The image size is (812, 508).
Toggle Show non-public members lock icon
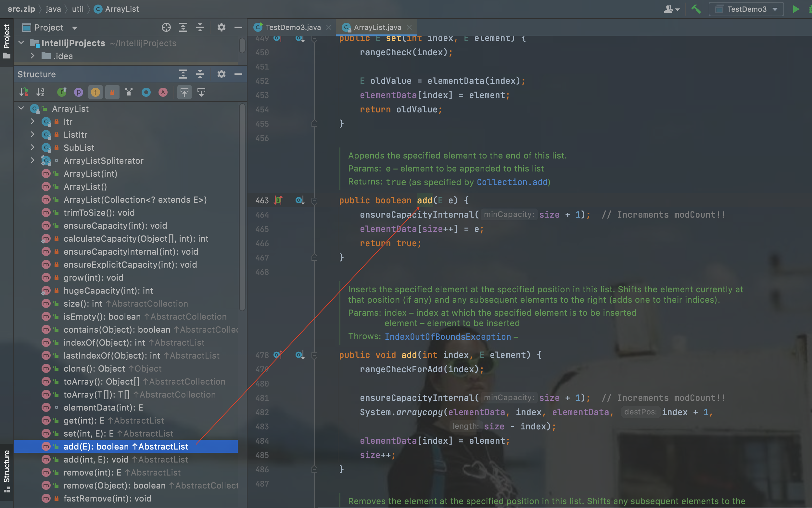tap(112, 92)
